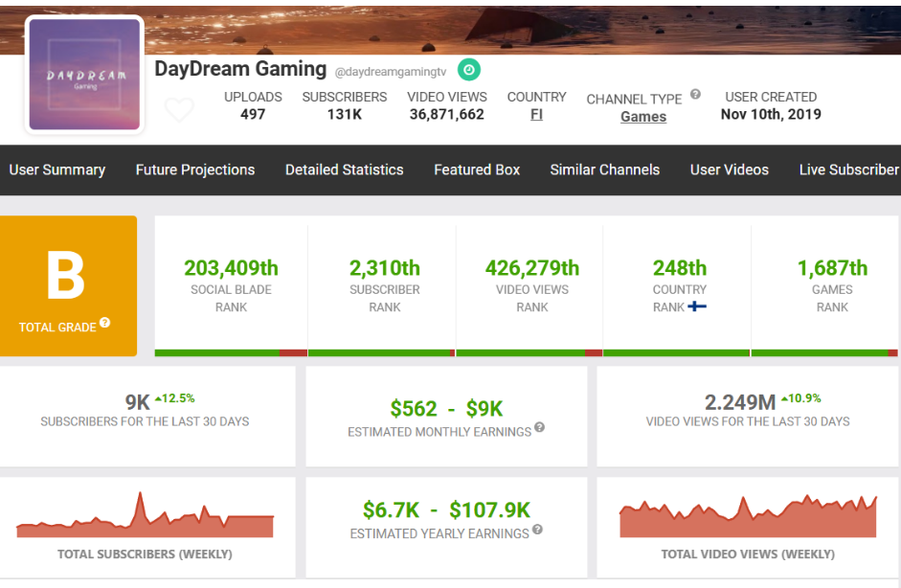Image resolution: width=901 pixels, height=588 pixels.
Task: Click the Channel Type help question mark
Action: pyautogui.click(x=696, y=95)
